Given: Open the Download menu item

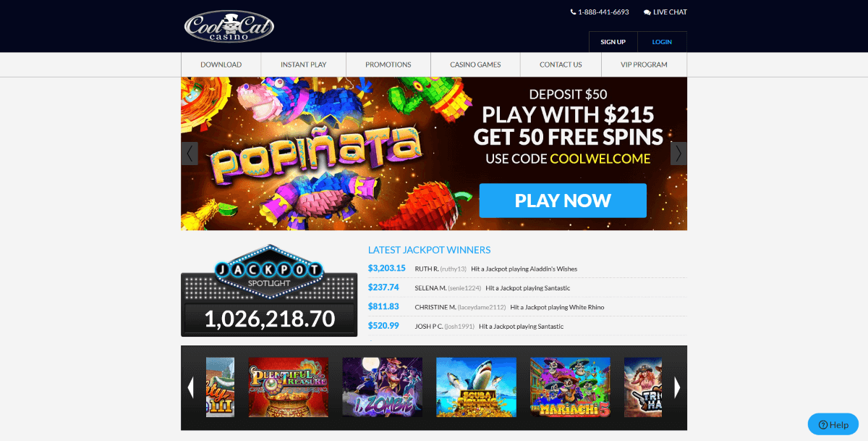Looking at the screenshot, I should [221, 64].
